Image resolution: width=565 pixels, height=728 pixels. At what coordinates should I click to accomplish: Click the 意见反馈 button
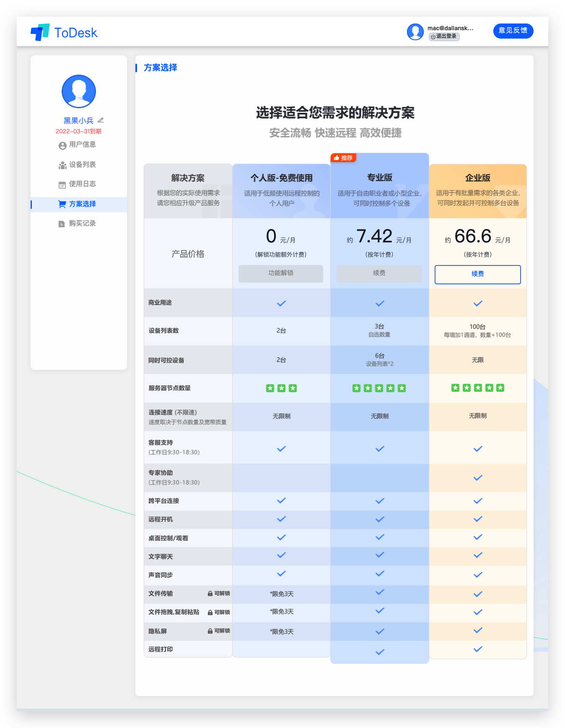(x=513, y=31)
